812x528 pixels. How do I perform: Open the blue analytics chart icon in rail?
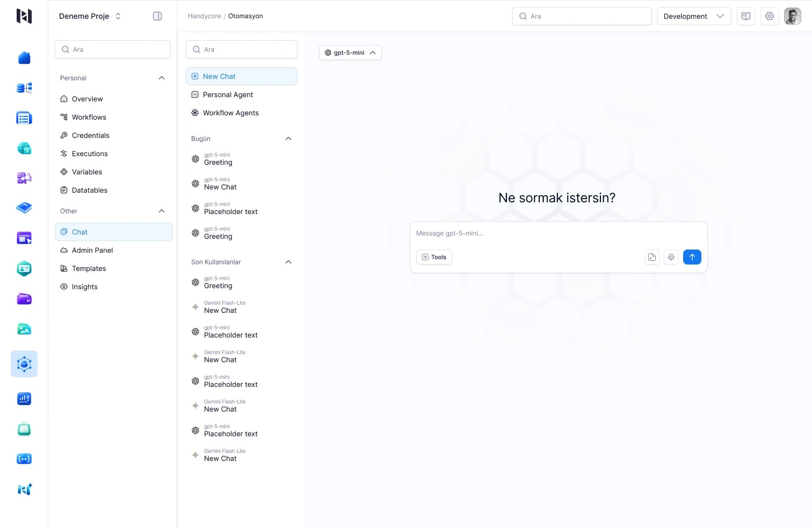[x=24, y=399]
